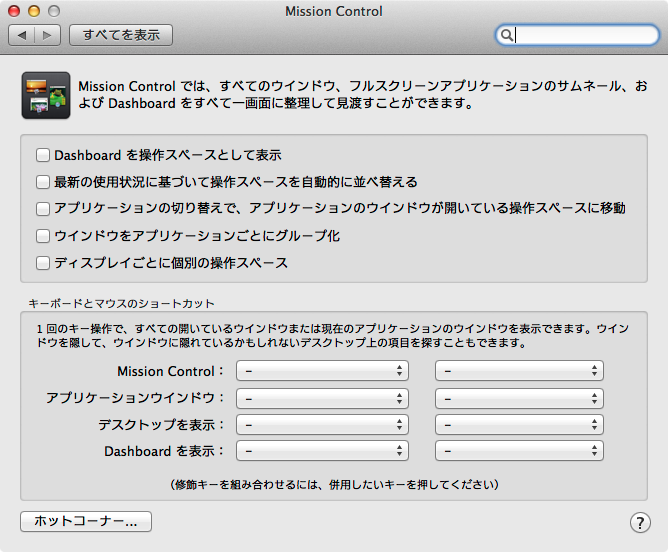668x552 pixels.
Task: Enable ディスプレイごとに個別の操作スペース checkbox
Action: (x=43, y=263)
